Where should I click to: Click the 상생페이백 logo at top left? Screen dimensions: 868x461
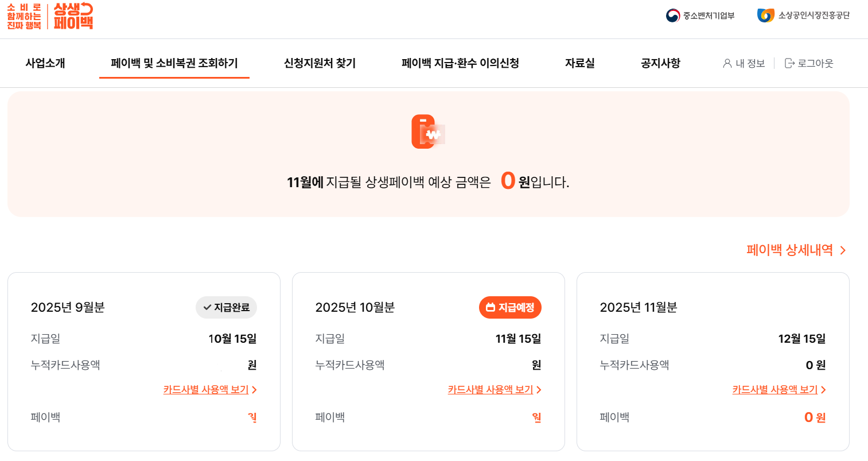[x=50, y=16]
